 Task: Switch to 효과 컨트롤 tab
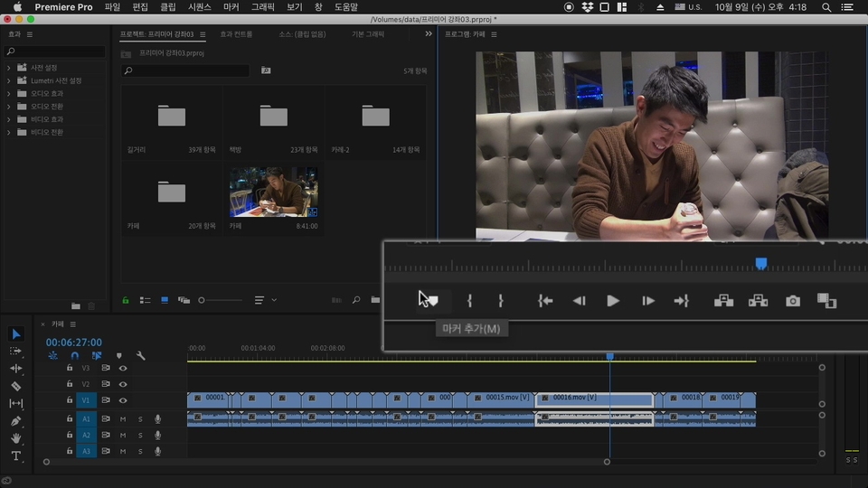(x=236, y=34)
